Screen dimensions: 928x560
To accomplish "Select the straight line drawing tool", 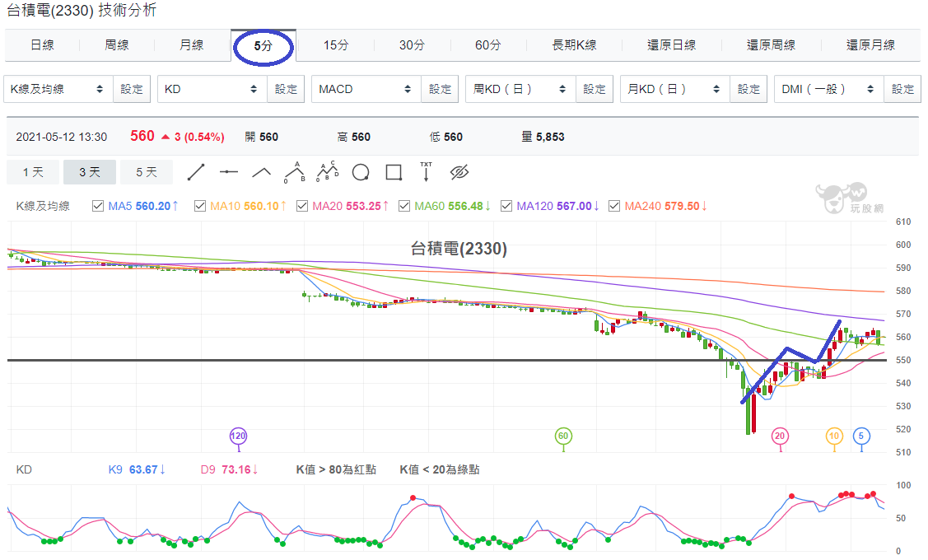I will click(196, 172).
